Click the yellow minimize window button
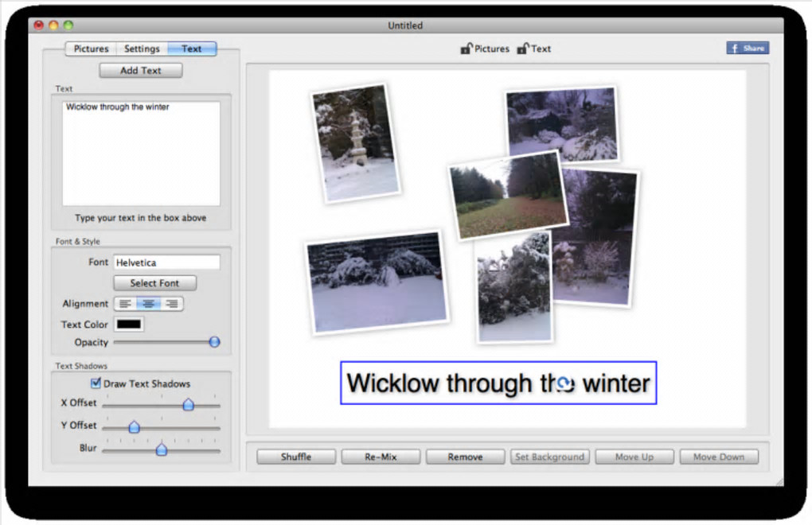This screenshot has height=525, width=812. point(53,25)
